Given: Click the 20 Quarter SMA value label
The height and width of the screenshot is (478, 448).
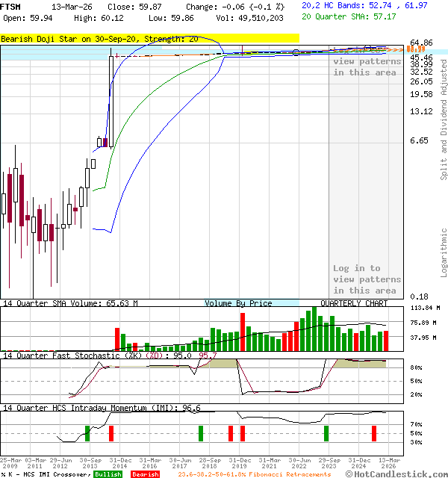Looking at the screenshot, I should (x=349, y=16).
